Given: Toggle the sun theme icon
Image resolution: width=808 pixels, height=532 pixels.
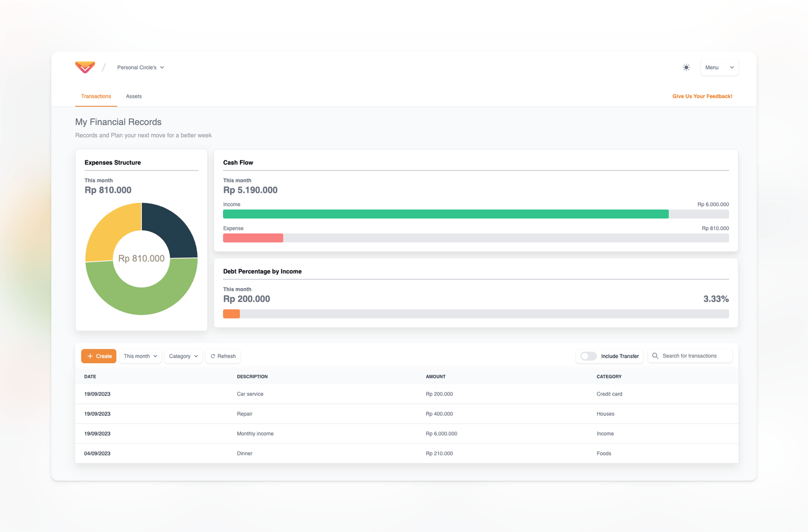Looking at the screenshot, I should point(686,67).
